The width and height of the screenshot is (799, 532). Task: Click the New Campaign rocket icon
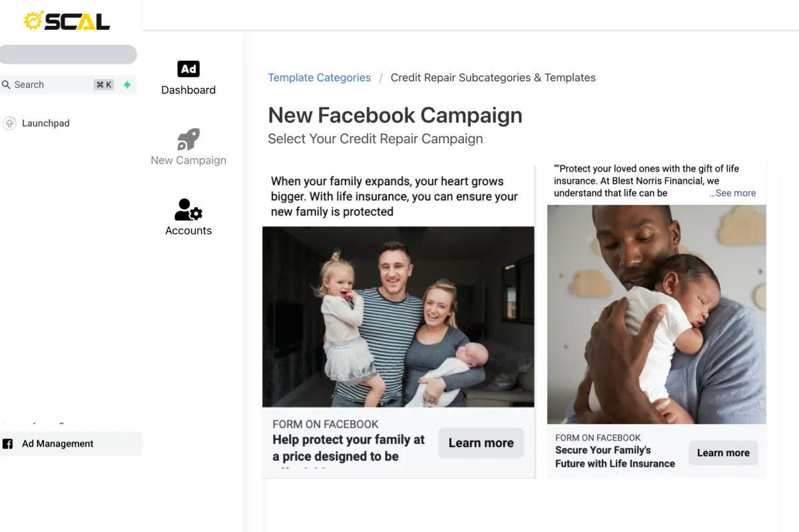pyautogui.click(x=188, y=139)
